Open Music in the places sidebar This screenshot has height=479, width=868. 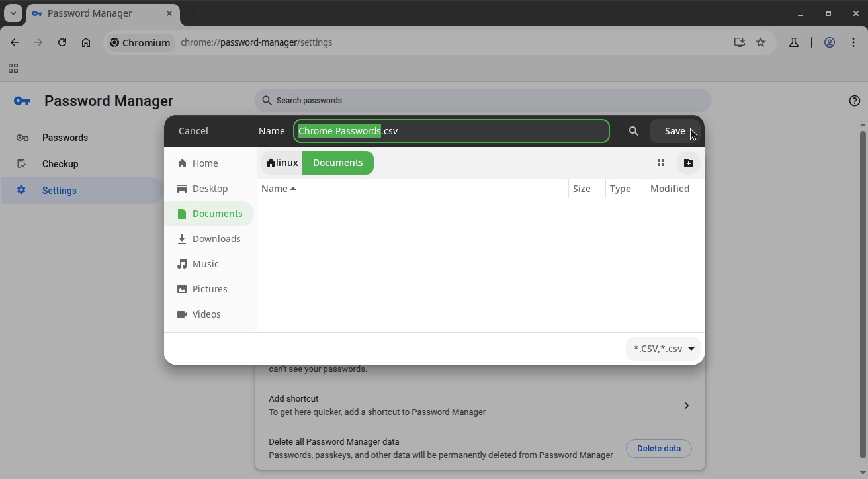pos(209,264)
